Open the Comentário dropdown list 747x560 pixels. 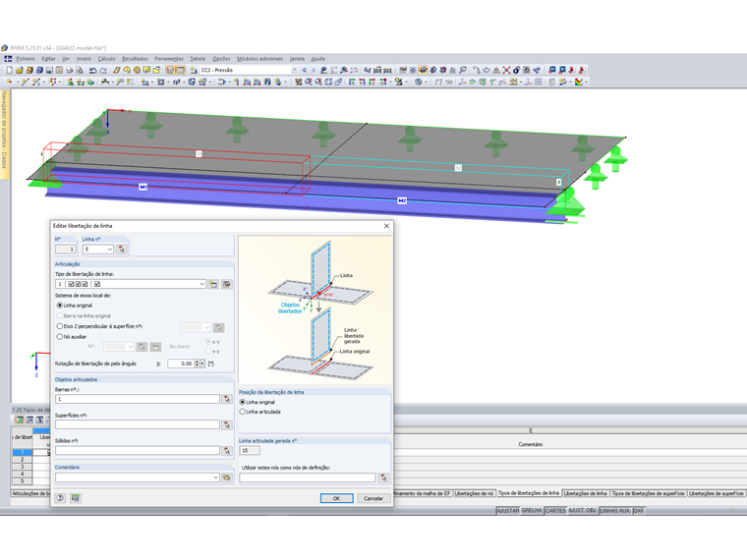215,477
